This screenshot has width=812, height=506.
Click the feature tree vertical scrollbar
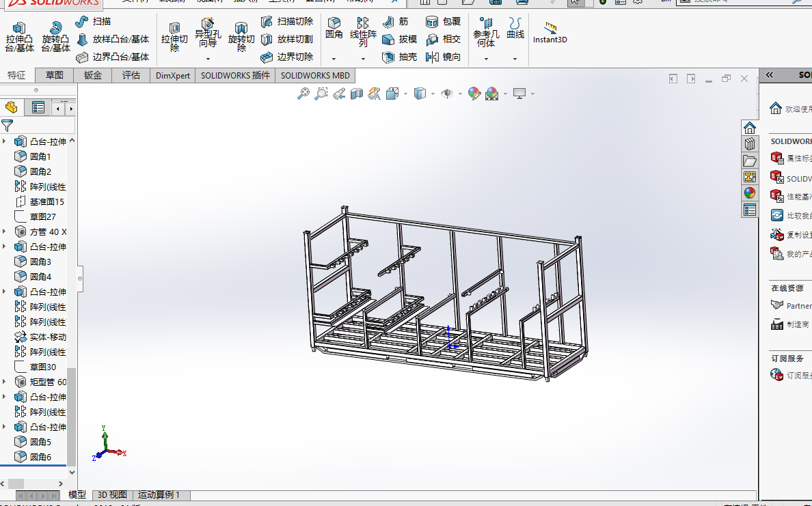tap(72, 417)
